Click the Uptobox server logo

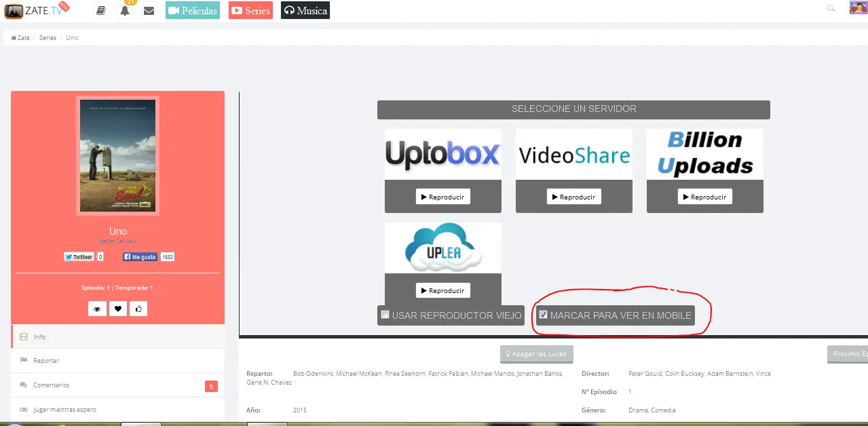pyautogui.click(x=443, y=155)
